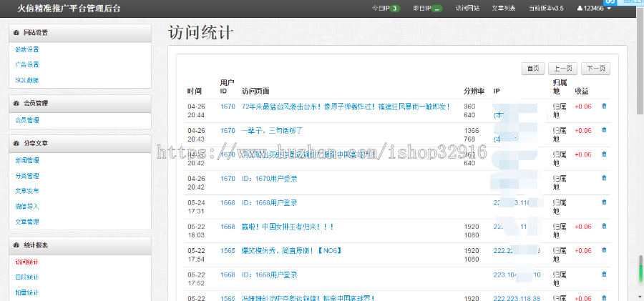
Task: Open the SQL数据 settings link
Action: (x=27, y=80)
